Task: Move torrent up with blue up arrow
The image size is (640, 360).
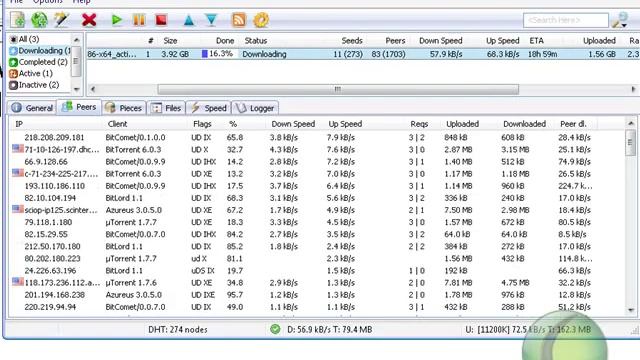Action: pyautogui.click(x=189, y=20)
